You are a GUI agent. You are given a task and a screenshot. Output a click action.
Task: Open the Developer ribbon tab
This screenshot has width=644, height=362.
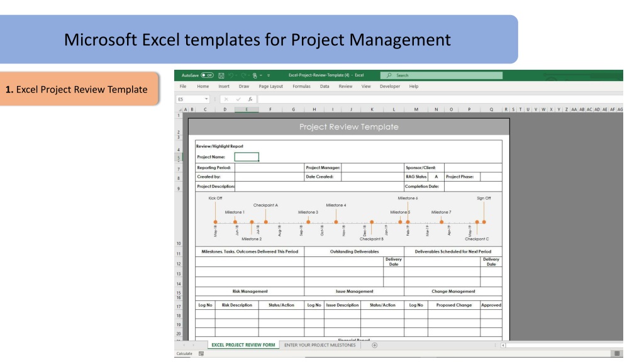(x=390, y=87)
